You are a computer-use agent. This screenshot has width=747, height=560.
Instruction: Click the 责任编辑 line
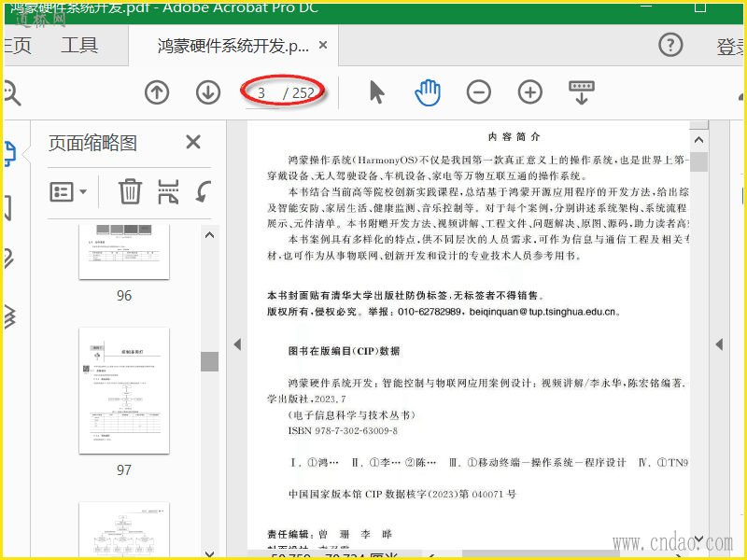coord(330,534)
